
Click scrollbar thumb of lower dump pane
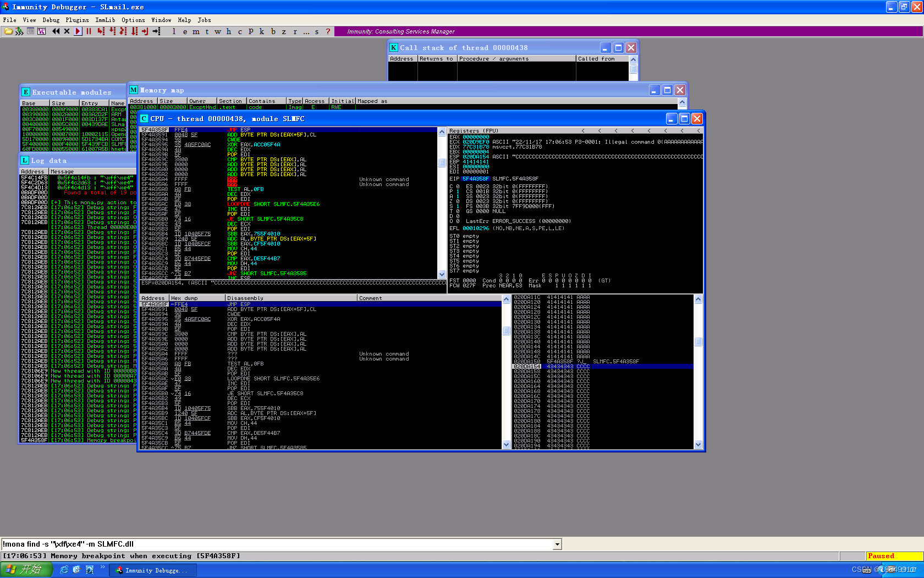tap(506, 331)
